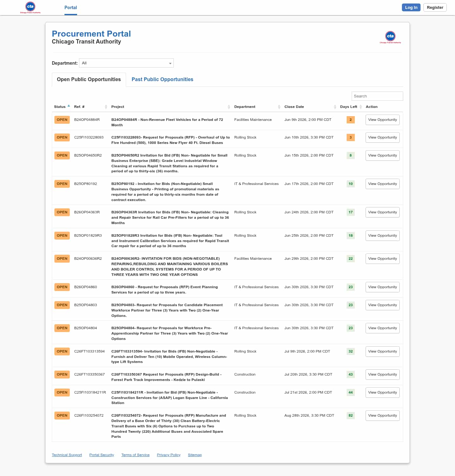Click IT & Professional Services in B25OP04803 row

(256, 305)
